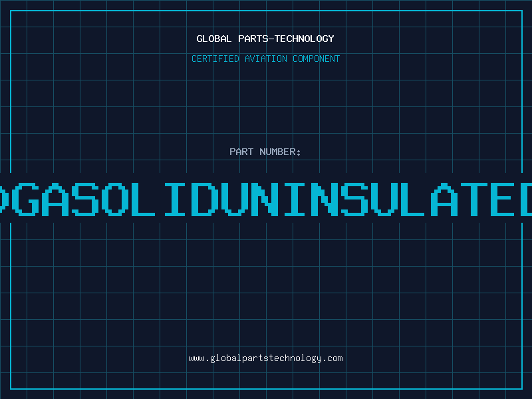Click the large part number banner text
Screen dimensions: 532x399
click(266, 198)
